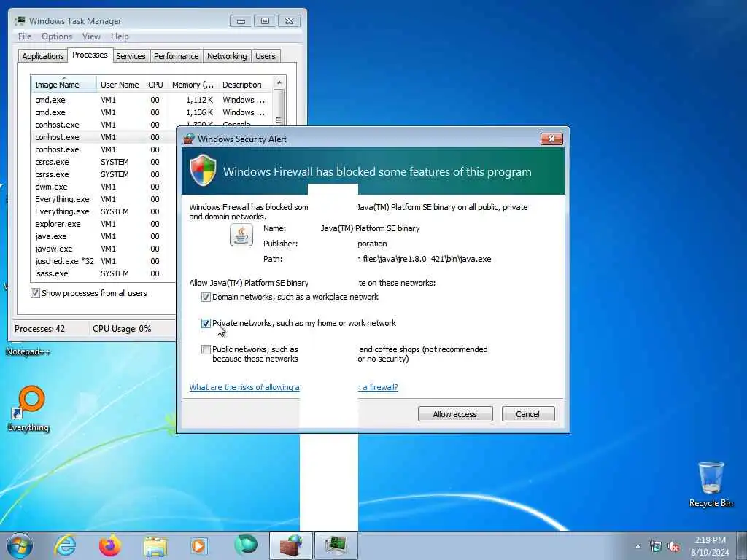747x560 pixels.
Task: Click Cancel in the security alert
Action: coord(528,414)
